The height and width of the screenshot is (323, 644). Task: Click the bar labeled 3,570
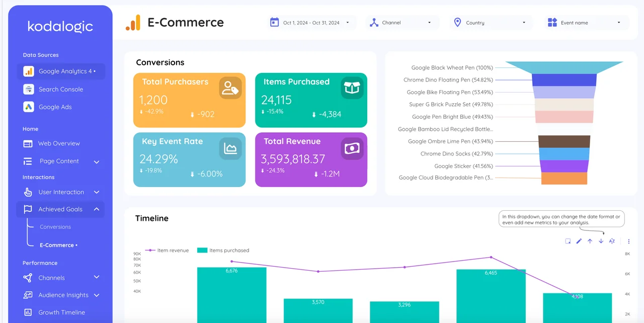[x=318, y=311]
